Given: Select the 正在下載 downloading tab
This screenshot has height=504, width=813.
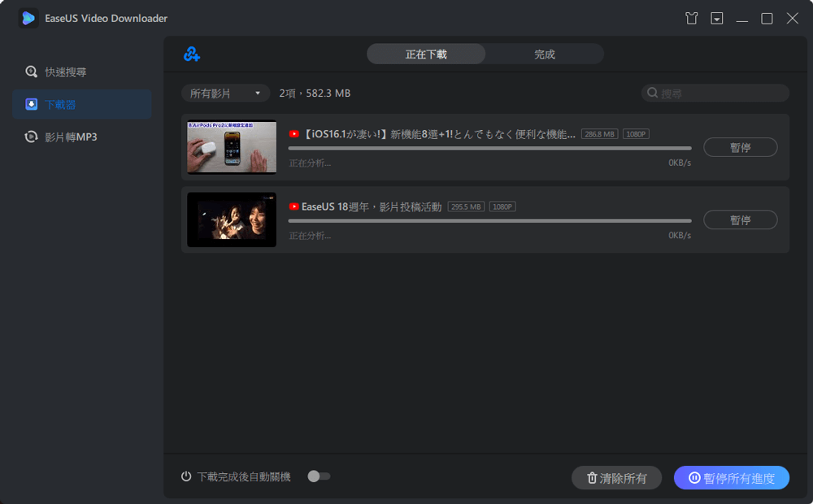Looking at the screenshot, I should pyautogui.click(x=425, y=53).
